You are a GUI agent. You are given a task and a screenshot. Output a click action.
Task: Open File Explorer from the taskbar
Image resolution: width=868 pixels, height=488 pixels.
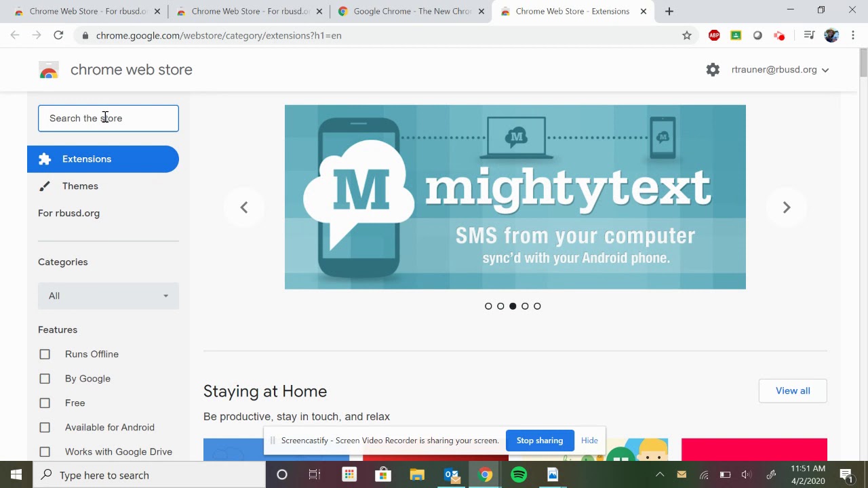(417, 474)
